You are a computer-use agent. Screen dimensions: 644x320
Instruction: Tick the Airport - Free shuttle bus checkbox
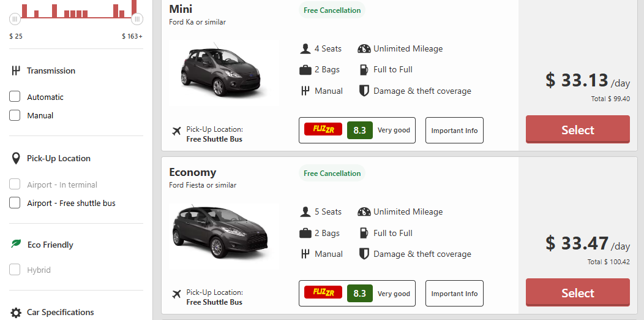click(15, 203)
